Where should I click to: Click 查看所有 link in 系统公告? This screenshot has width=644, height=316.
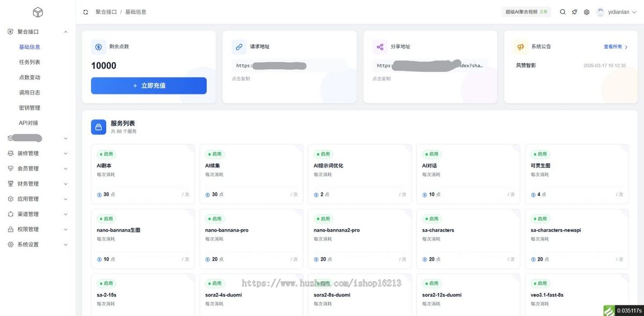coord(616,47)
